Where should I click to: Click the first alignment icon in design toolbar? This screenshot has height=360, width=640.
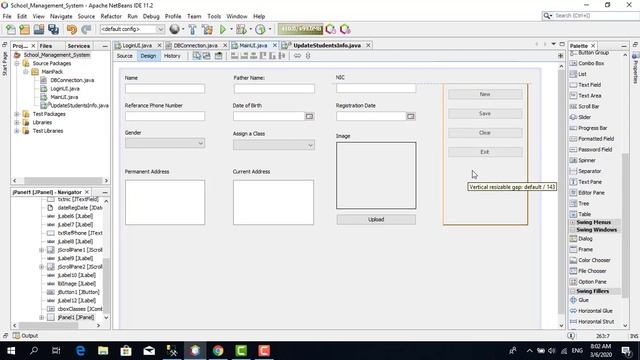[235, 56]
